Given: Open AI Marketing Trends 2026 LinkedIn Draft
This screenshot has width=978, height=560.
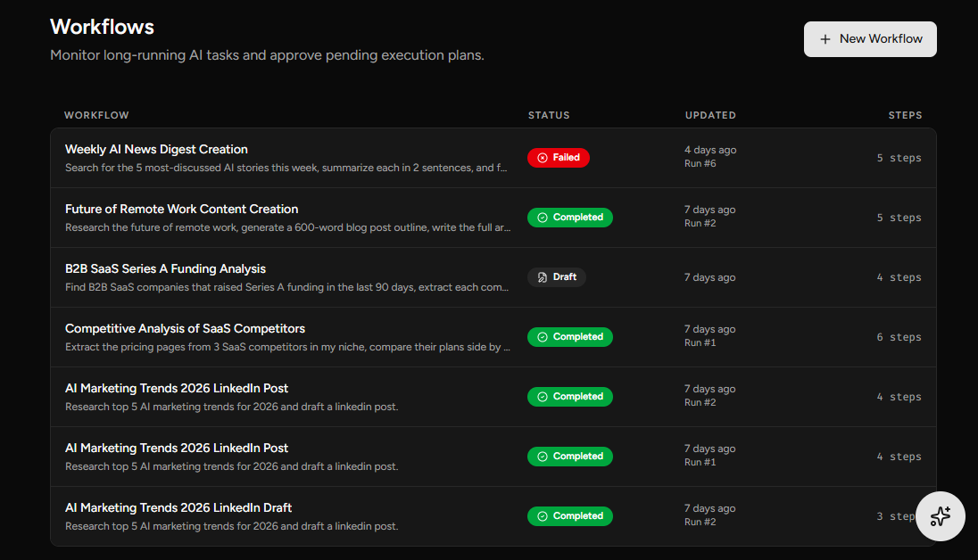Looking at the screenshot, I should [178, 507].
